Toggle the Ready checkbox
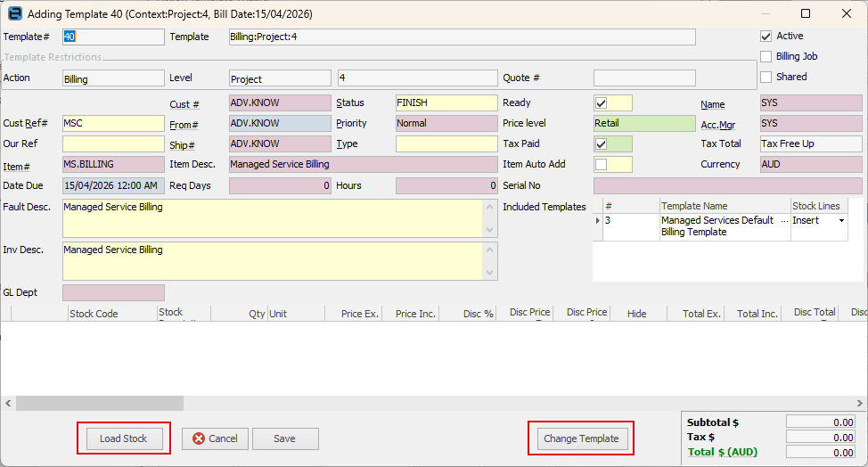The height and width of the screenshot is (467, 868). pos(602,102)
